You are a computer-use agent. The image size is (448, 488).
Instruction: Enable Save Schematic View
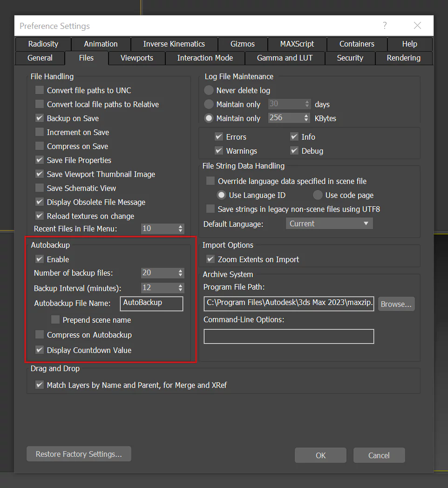click(40, 188)
